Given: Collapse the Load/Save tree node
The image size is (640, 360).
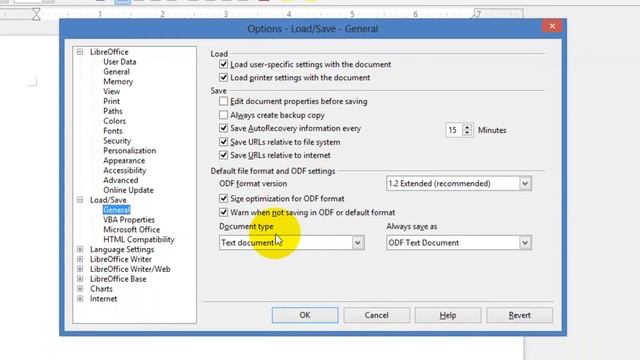Looking at the screenshot, I should pyautogui.click(x=80, y=200).
